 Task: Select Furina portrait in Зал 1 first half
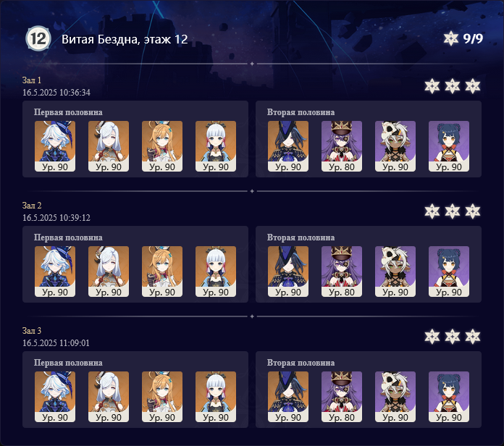(x=55, y=146)
